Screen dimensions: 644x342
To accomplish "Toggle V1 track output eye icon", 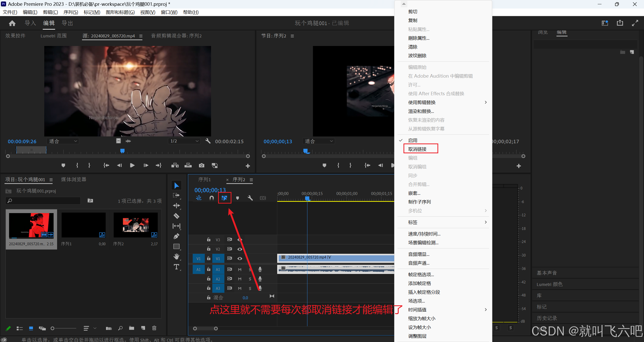I will (x=240, y=259).
